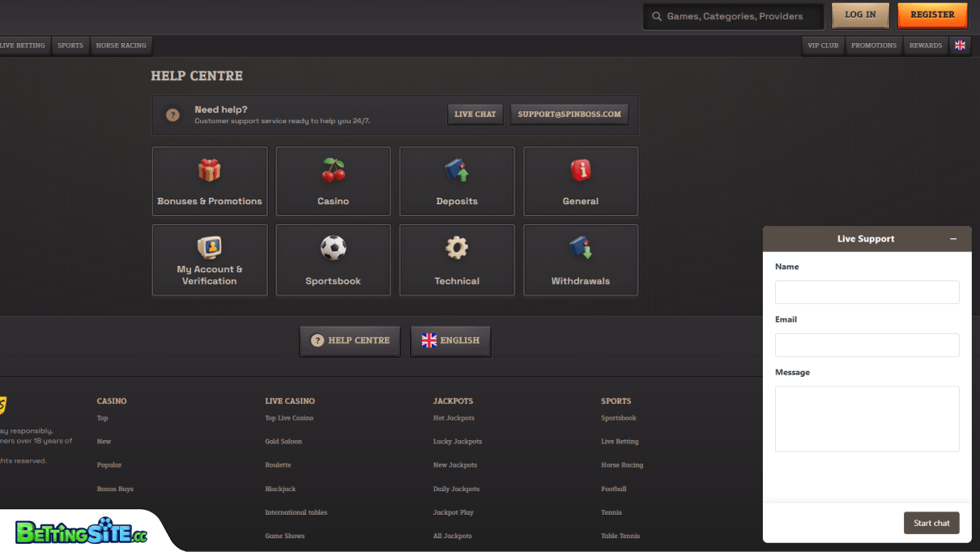The image size is (980, 552).
Task: Expand the English language dropdown button
Action: tap(450, 340)
